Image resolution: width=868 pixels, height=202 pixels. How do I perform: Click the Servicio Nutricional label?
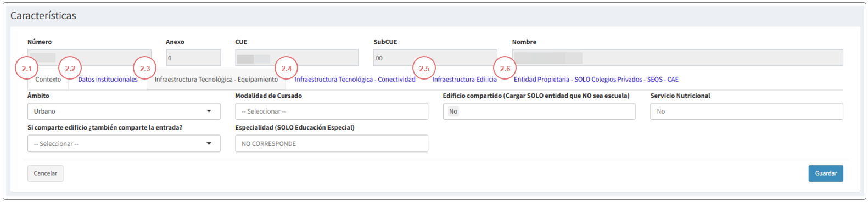[x=680, y=96]
